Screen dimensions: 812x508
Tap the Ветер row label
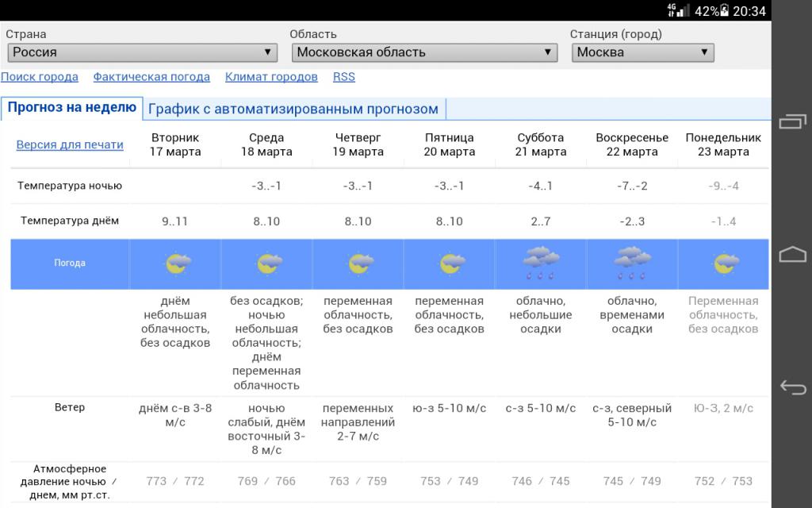pyautogui.click(x=70, y=407)
